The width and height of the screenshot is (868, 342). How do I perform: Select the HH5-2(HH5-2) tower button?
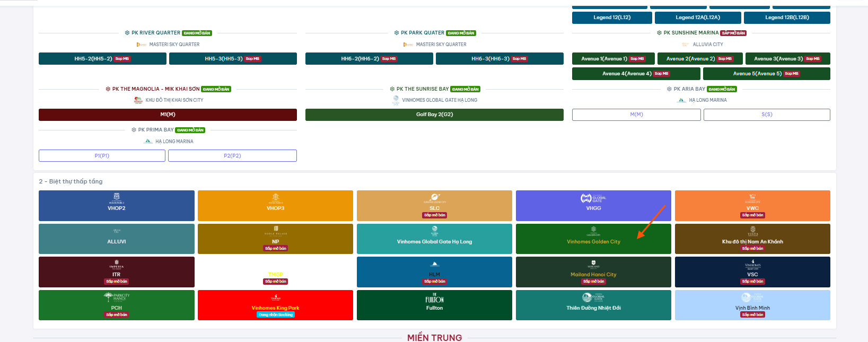pos(102,59)
